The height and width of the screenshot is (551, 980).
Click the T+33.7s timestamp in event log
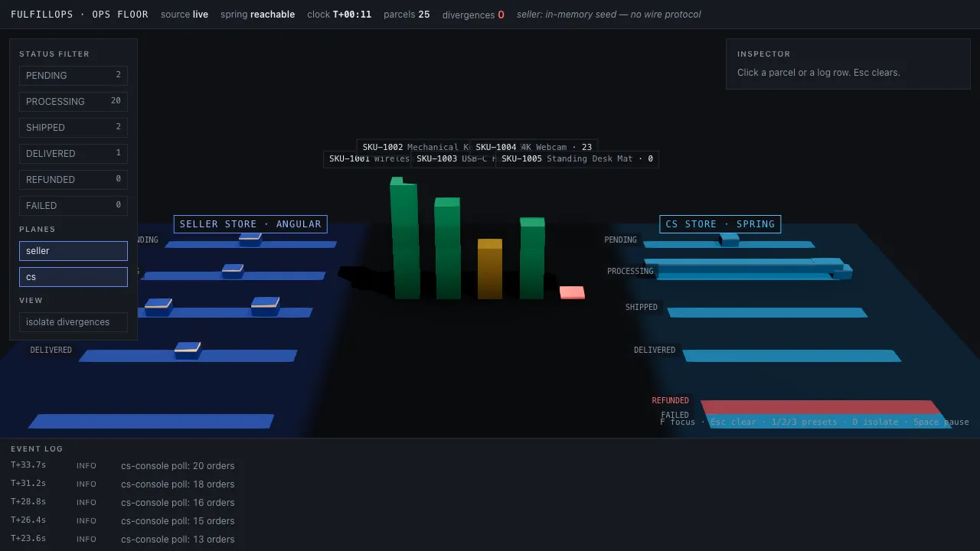pyautogui.click(x=28, y=465)
